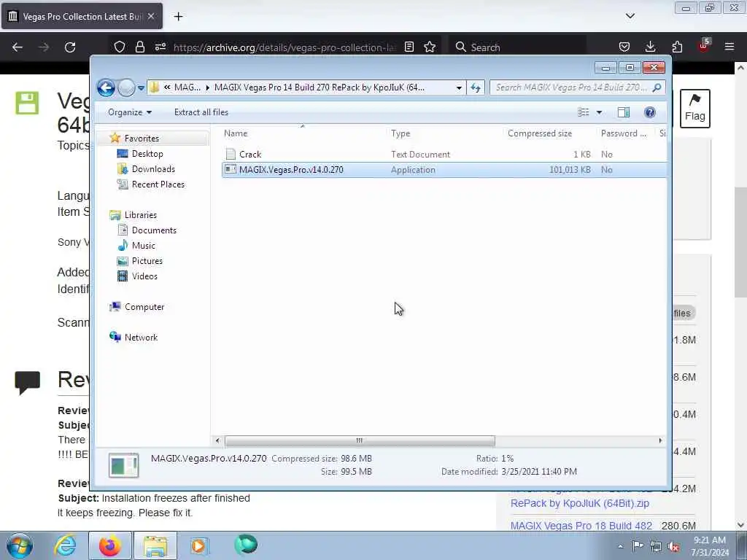The width and height of the screenshot is (747, 560).
Task: Click the refresh button beside address bar
Action: click(x=476, y=87)
